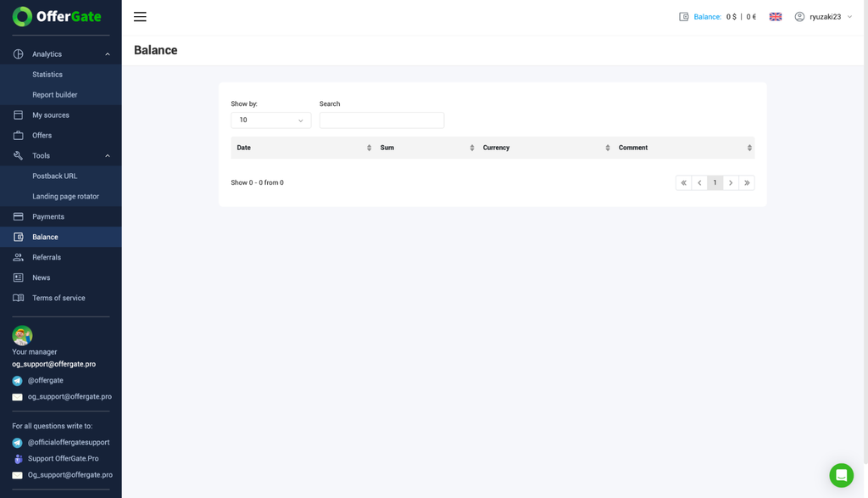The image size is (868, 498).
Task: Click the @officialoffergatesupport link
Action: click(x=69, y=442)
